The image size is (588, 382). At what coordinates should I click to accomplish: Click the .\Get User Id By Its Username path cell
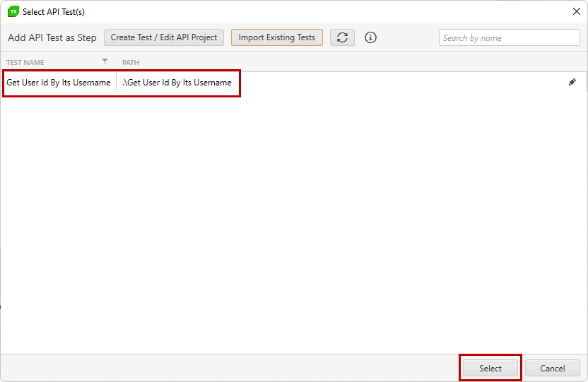(177, 83)
